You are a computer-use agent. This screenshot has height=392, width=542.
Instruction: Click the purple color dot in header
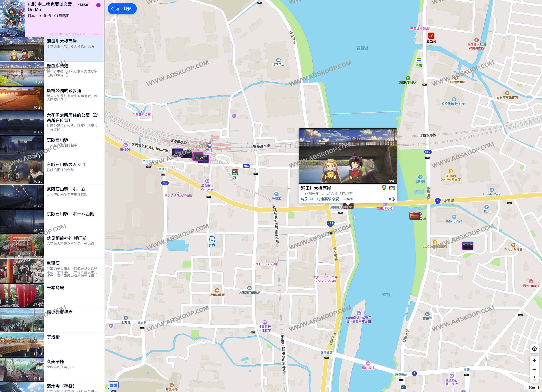click(x=98, y=5)
